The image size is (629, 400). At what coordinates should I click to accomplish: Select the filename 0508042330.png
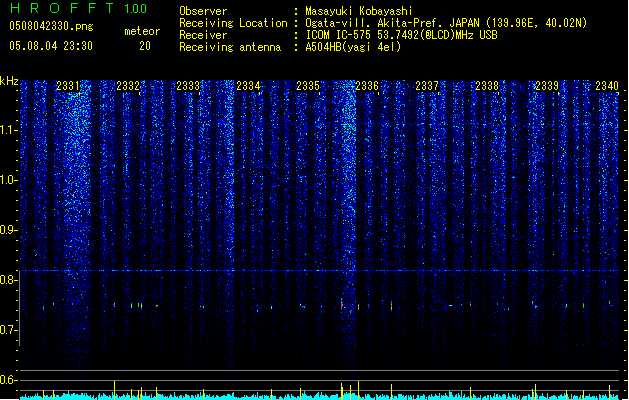[x=51, y=26]
